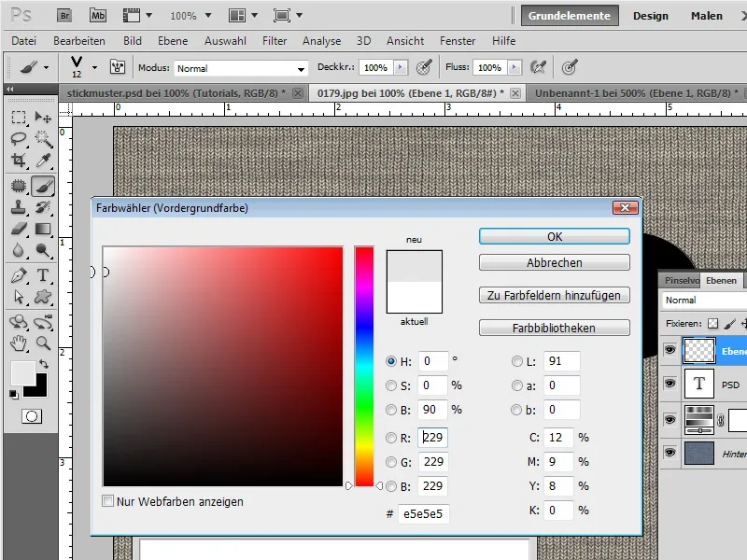
Task: Open the Datei menu
Action: 24,41
